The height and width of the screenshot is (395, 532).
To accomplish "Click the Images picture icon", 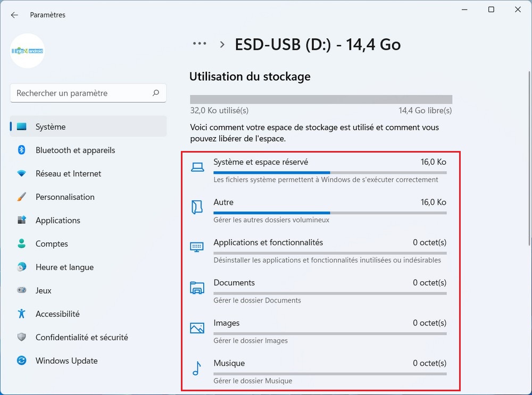I will coord(197,328).
